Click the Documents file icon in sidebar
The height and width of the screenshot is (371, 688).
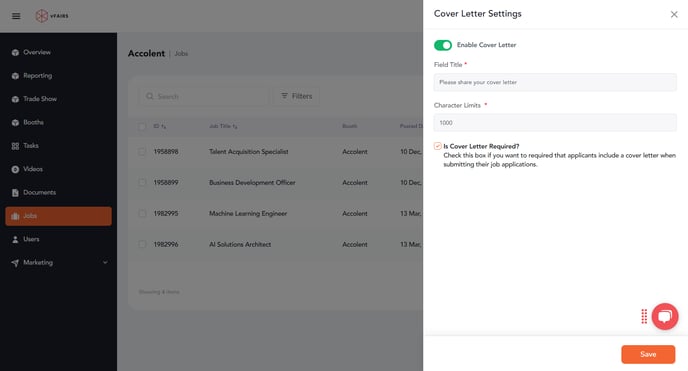(15, 193)
